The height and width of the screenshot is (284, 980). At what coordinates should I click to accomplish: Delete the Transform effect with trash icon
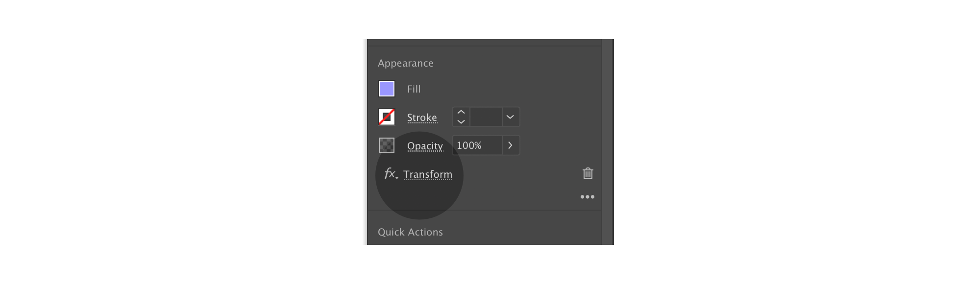point(588,173)
